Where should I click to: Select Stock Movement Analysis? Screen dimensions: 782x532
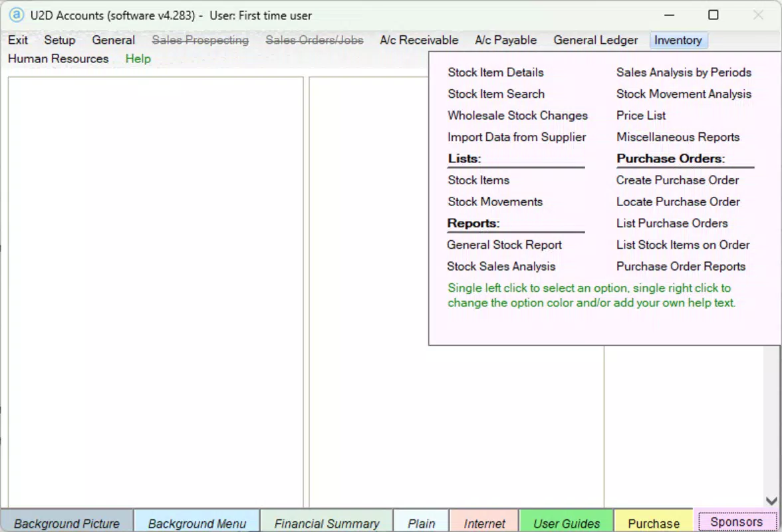point(684,94)
